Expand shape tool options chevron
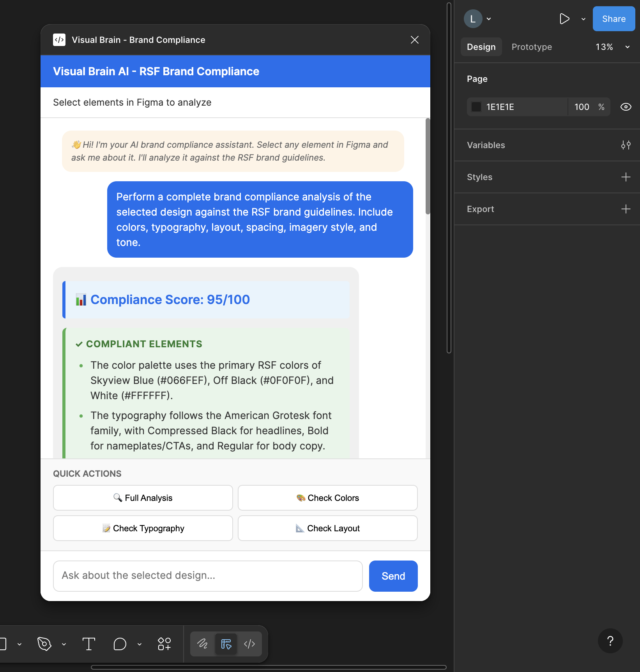 point(19,644)
